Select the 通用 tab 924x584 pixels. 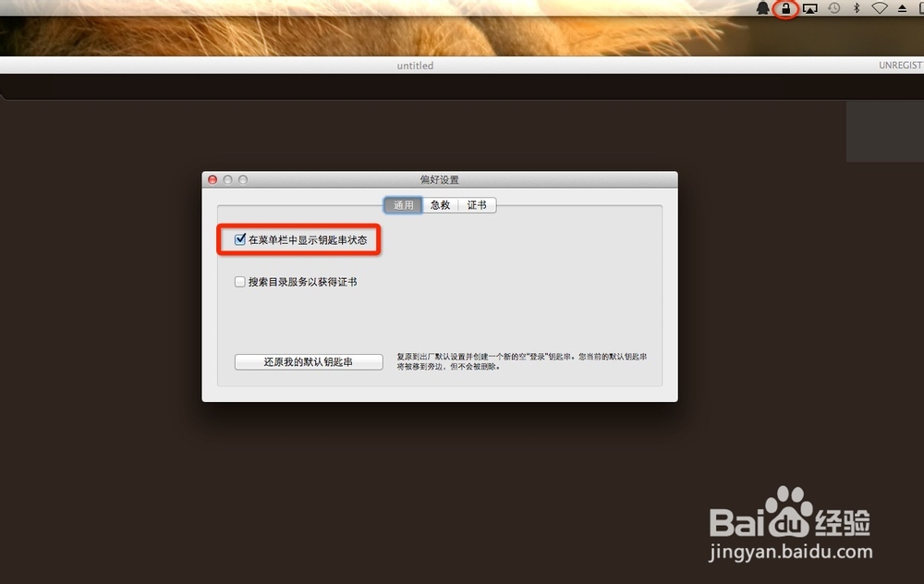pos(403,205)
